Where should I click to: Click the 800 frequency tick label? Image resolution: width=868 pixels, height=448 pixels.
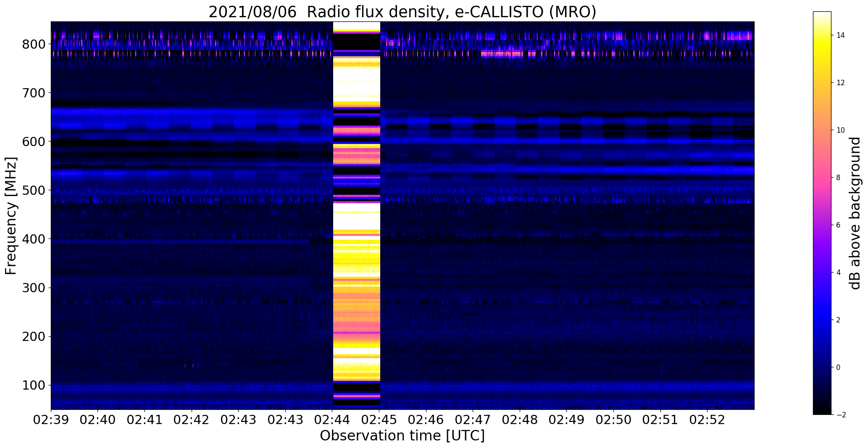pos(33,44)
